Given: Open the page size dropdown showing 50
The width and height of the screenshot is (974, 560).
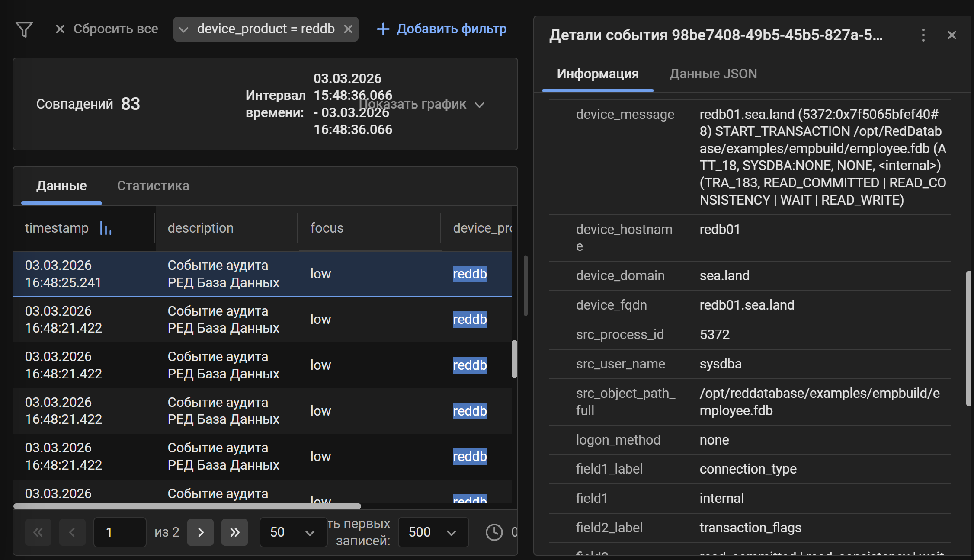Looking at the screenshot, I should pos(293,532).
